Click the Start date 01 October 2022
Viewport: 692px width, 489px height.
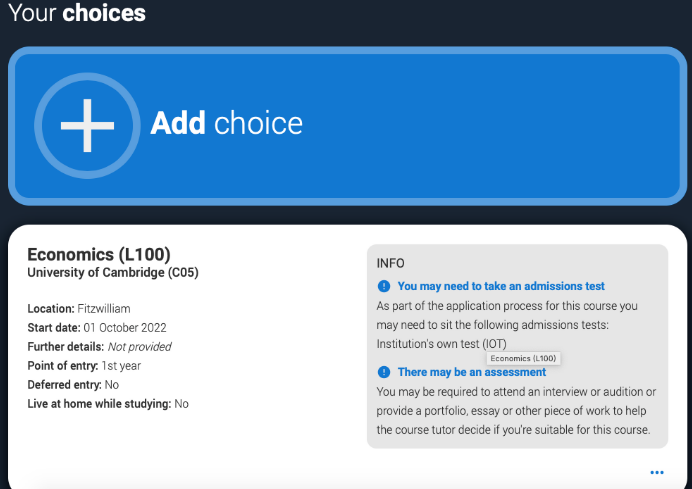[97, 327]
